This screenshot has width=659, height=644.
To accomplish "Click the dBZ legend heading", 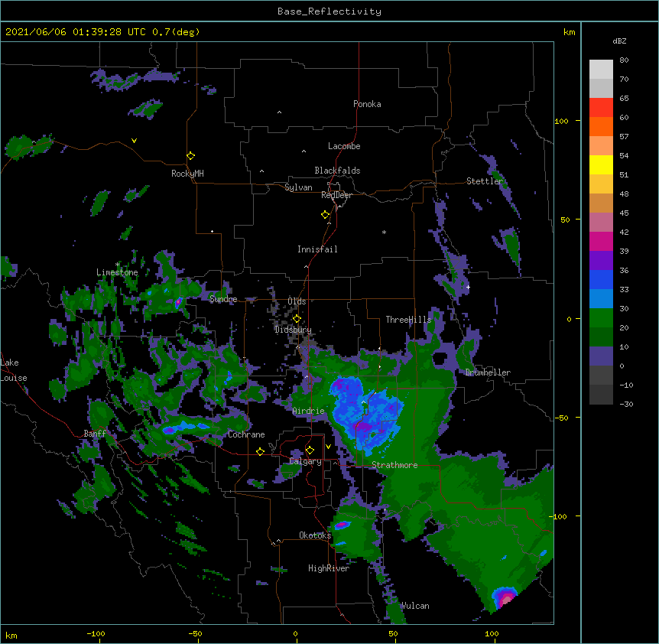I will coord(619,41).
